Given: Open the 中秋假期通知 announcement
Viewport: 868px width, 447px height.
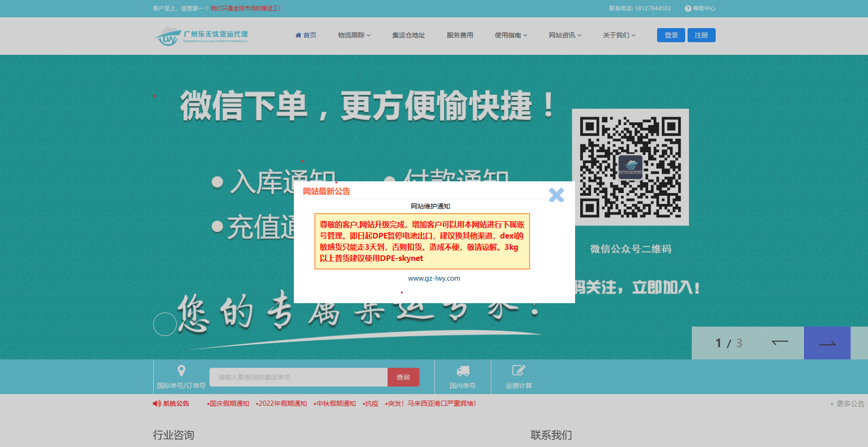Looking at the screenshot, I should click(x=335, y=403).
